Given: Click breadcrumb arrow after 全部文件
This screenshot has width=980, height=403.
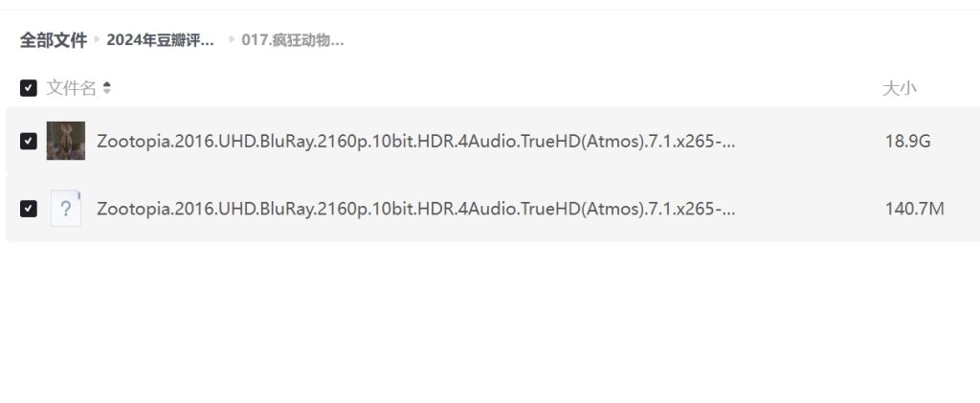Looking at the screenshot, I should 97,39.
